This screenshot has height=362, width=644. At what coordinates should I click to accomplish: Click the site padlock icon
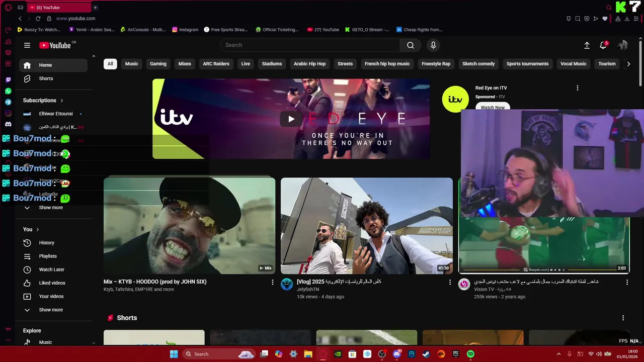49,19
